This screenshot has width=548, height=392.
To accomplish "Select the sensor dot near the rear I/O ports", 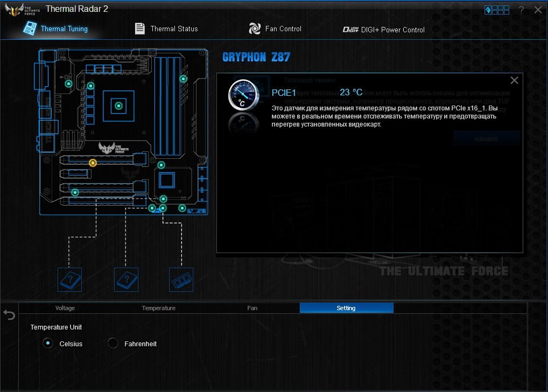I will [68, 83].
